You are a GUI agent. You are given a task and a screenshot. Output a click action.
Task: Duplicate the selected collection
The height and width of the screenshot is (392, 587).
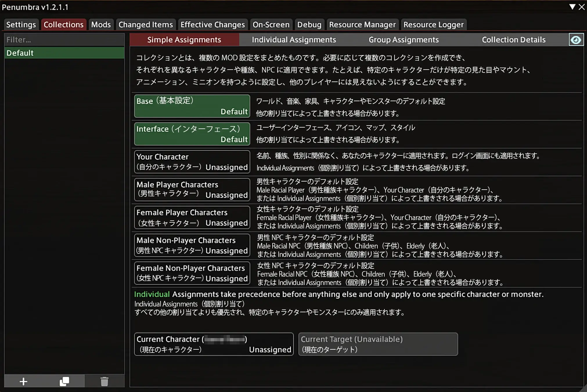tap(64, 381)
